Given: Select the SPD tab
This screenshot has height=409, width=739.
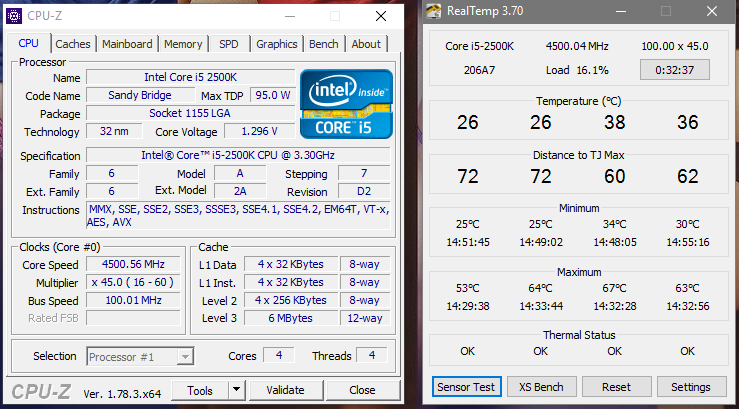Looking at the screenshot, I should (x=229, y=44).
